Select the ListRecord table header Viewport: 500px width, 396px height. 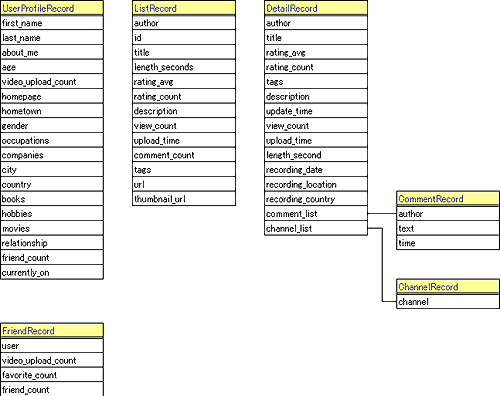(x=184, y=8)
